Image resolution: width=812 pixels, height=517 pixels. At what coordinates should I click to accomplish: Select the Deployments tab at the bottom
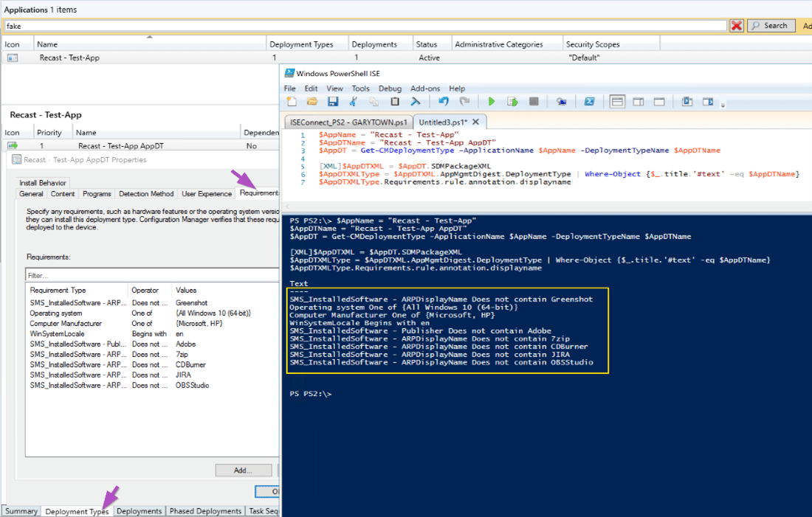pos(139,510)
